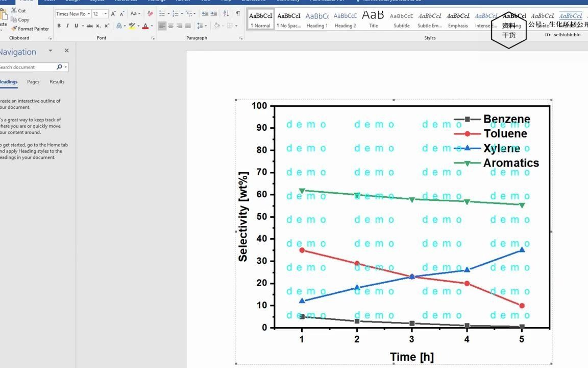Apply the Normal style

tap(261, 19)
